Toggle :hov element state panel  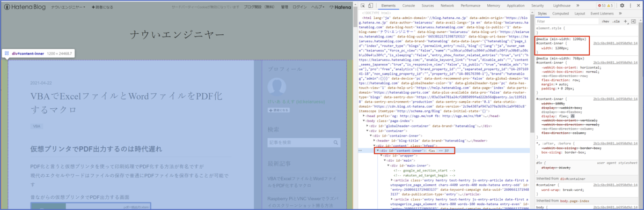[605, 21]
